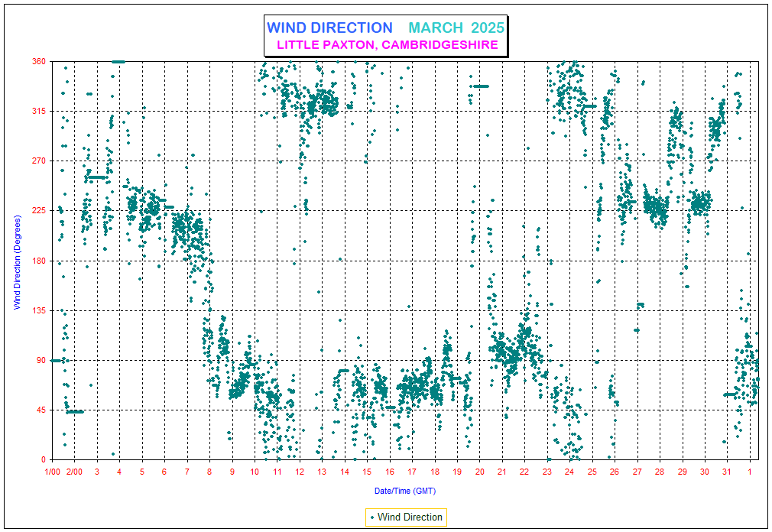The width and height of the screenshot is (772, 532).
Task: Click day 13 on the date axis
Action: coord(322,472)
